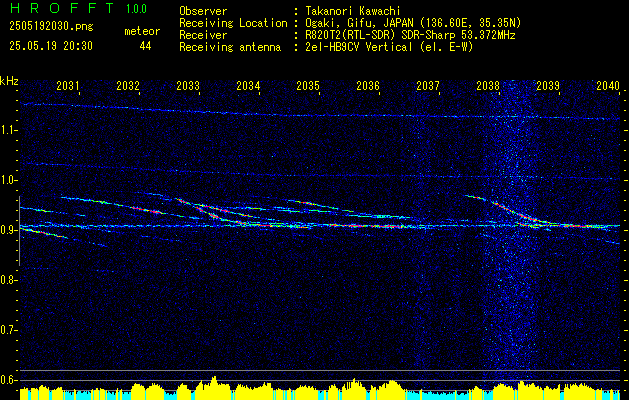
Task: Click the version number 1.0.0
Action: click(136, 8)
